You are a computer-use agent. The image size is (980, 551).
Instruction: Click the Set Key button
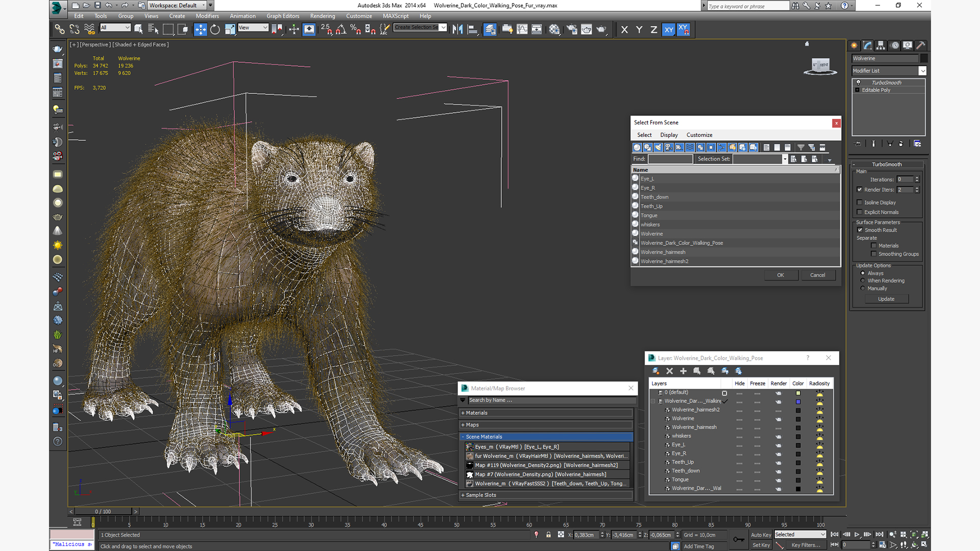click(761, 545)
